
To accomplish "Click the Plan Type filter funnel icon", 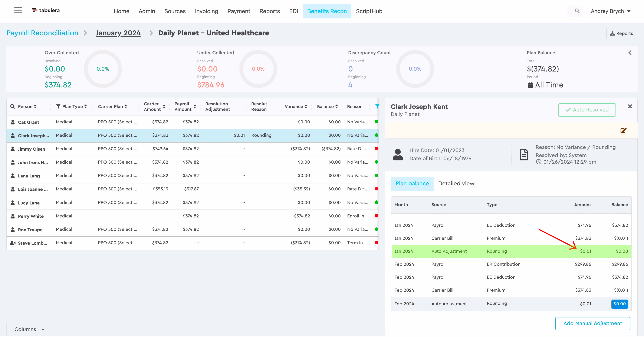I will 58,106.
